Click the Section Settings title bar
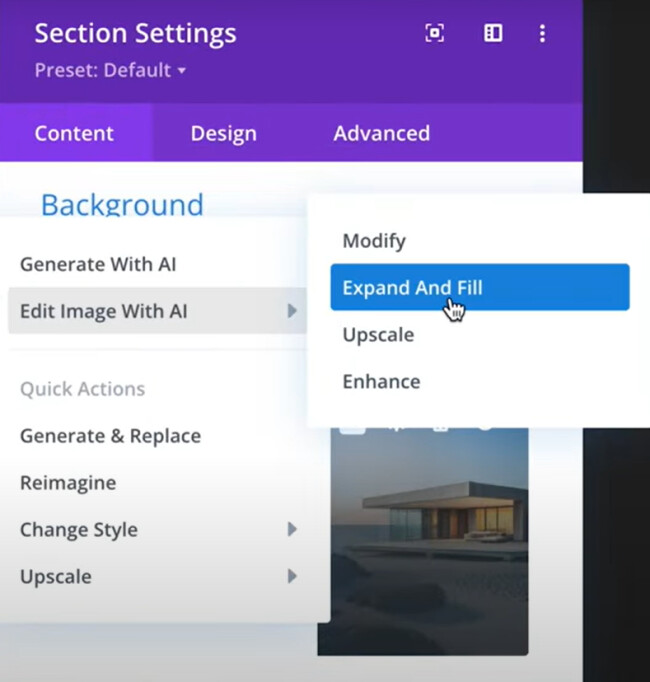This screenshot has height=682, width=650. [135, 33]
